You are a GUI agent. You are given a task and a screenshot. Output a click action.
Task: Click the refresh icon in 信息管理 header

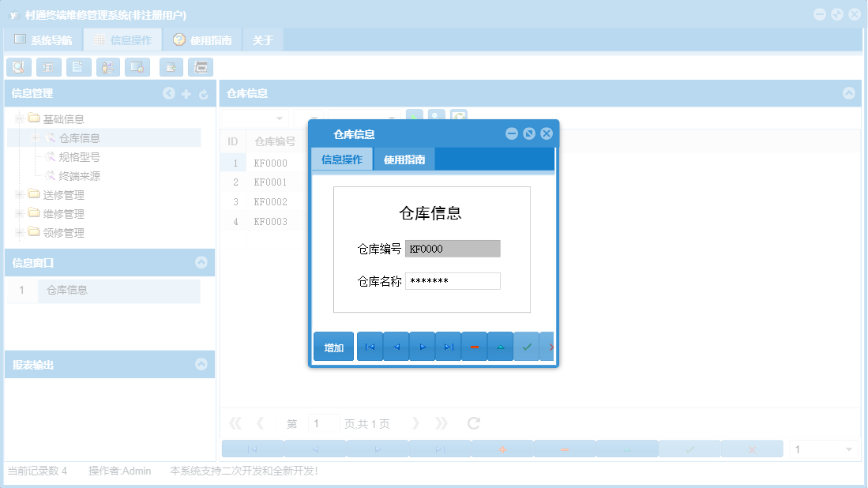tap(204, 93)
